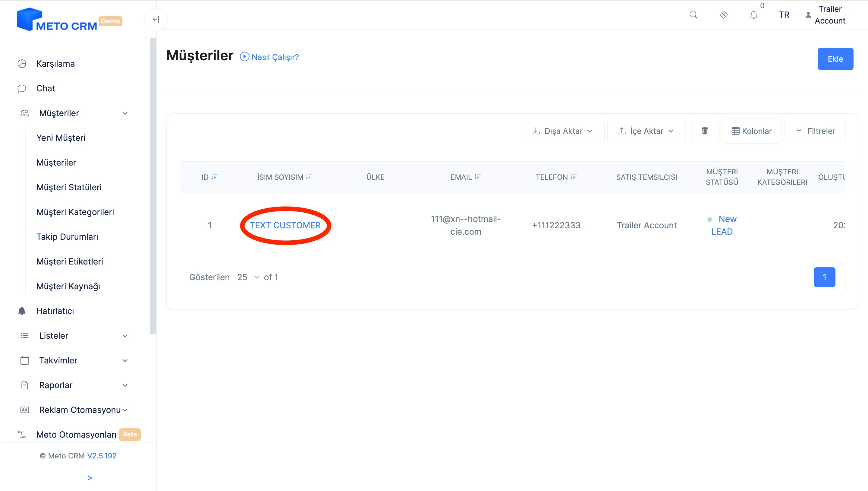Screen dimensions: 868x491
Task: Select Müşteri Kaynağı in the submenu
Action: [x=68, y=286]
